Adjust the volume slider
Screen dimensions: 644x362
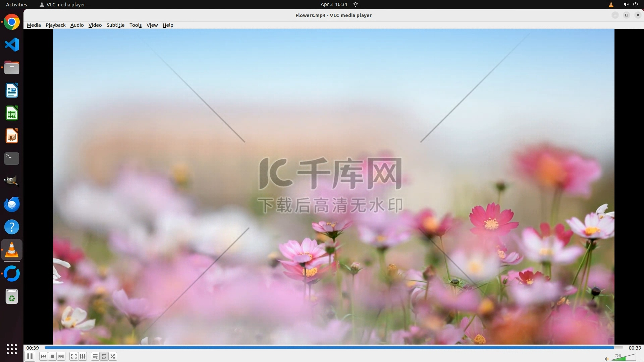click(624, 358)
